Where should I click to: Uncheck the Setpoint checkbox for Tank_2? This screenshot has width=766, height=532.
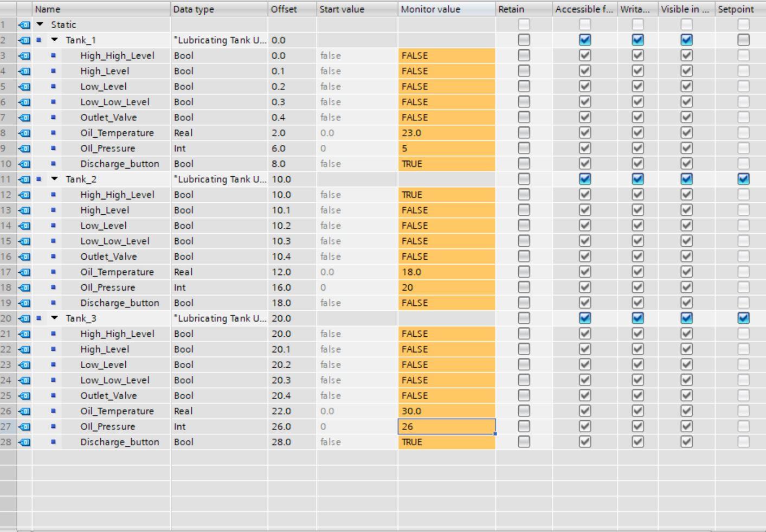tap(743, 179)
